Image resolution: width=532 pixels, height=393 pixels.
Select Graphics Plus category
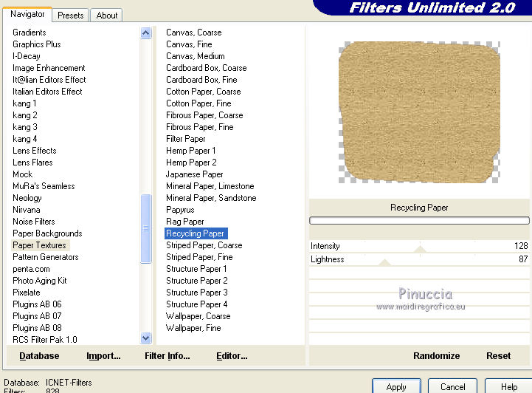(x=37, y=44)
